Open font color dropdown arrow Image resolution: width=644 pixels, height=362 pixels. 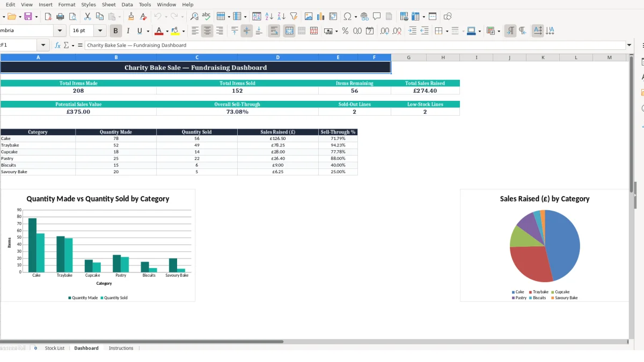click(167, 31)
